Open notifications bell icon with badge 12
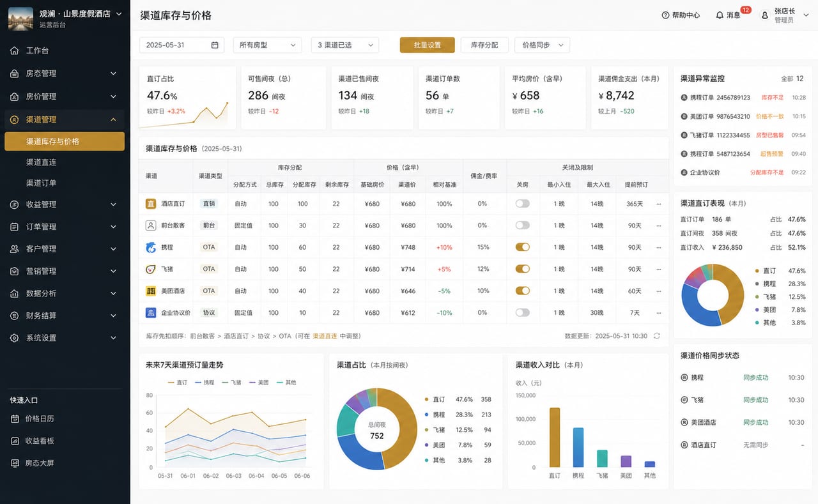 [720, 15]
